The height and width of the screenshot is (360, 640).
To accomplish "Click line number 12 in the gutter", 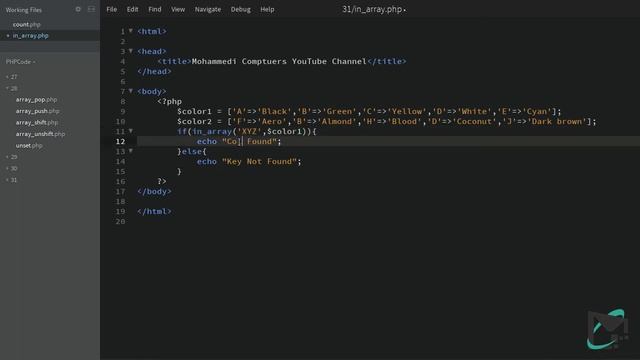I will 120,142.
